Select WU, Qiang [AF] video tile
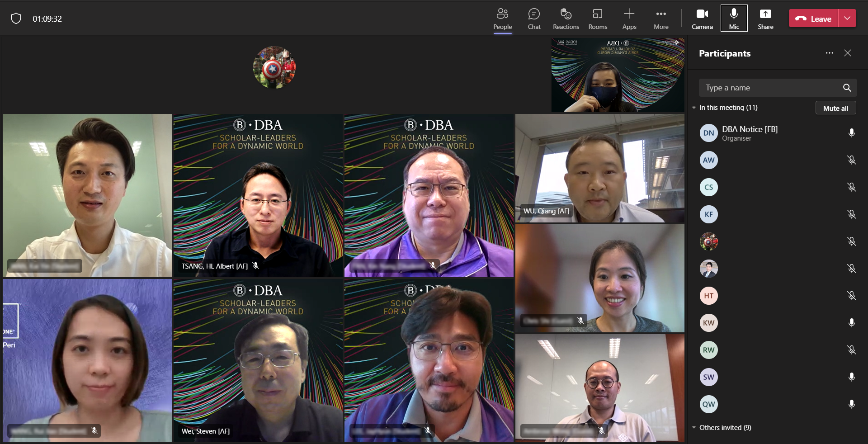The width and height of the screenshot is (868, 444). [599, 168]
